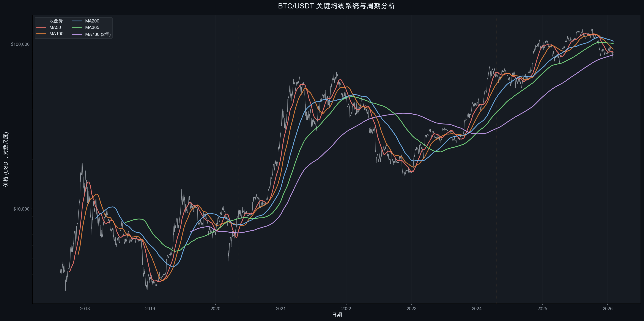
Task: Click the 2024 x-axis tick label
Action: (477, 309)
